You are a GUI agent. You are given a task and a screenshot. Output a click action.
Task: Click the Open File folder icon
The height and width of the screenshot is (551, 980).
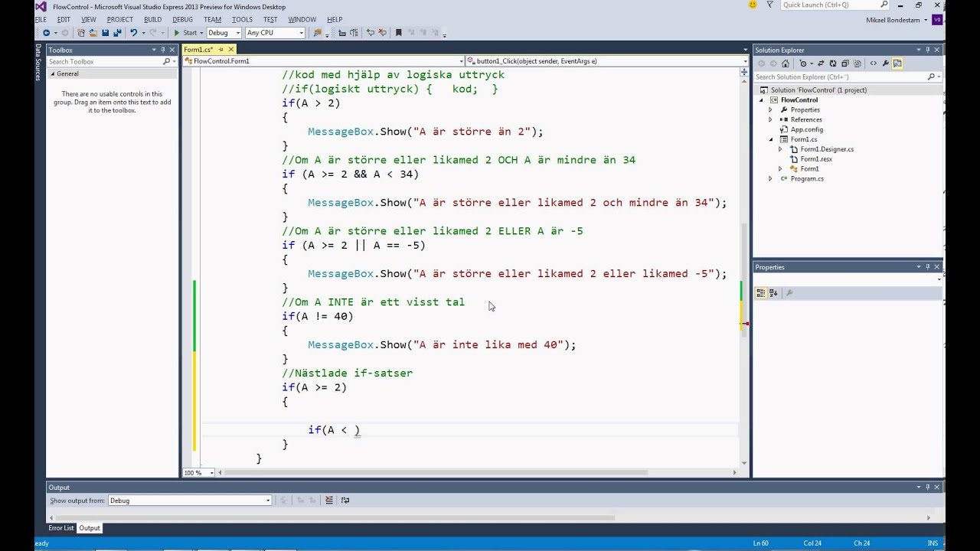93,33
